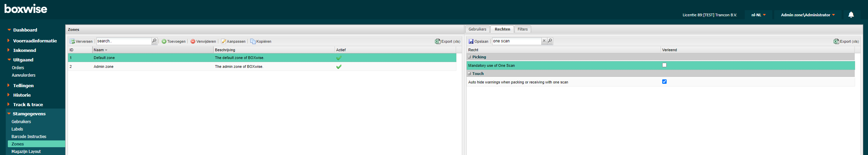Uncheck Auto hide warnings checkbox
Viewport: 868px width, 155px height.
pyautogui.click(x=664, y=82)
